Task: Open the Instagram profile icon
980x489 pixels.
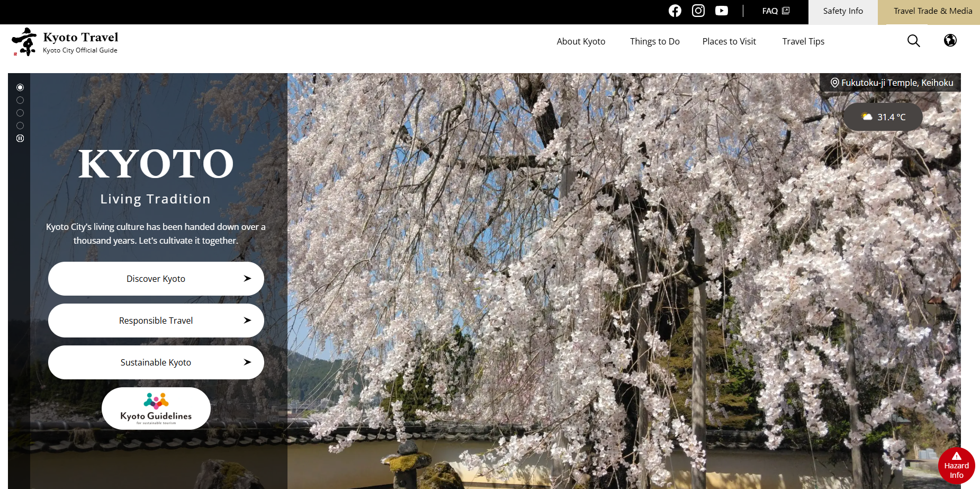Action: (x=698, y=11)
